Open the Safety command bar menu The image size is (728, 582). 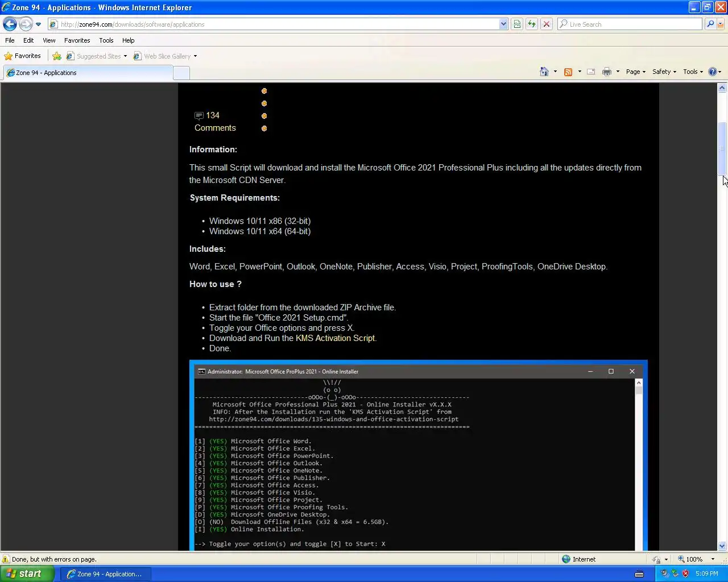[x=664, y=72]
